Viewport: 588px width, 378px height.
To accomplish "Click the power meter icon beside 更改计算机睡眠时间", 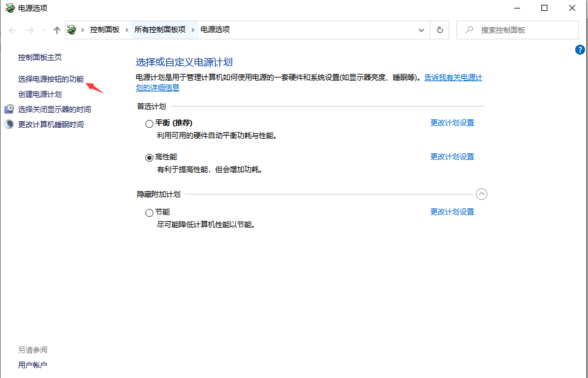I will tap(8, 124).
